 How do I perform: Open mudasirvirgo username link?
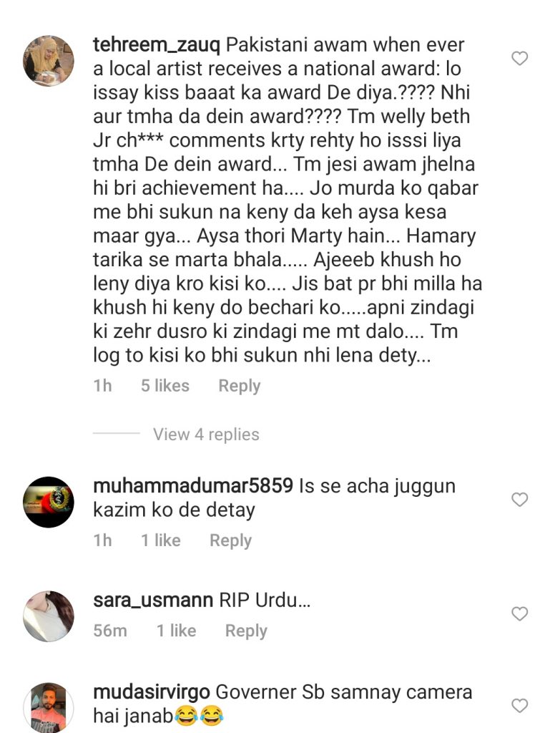[x=152, y=693]
